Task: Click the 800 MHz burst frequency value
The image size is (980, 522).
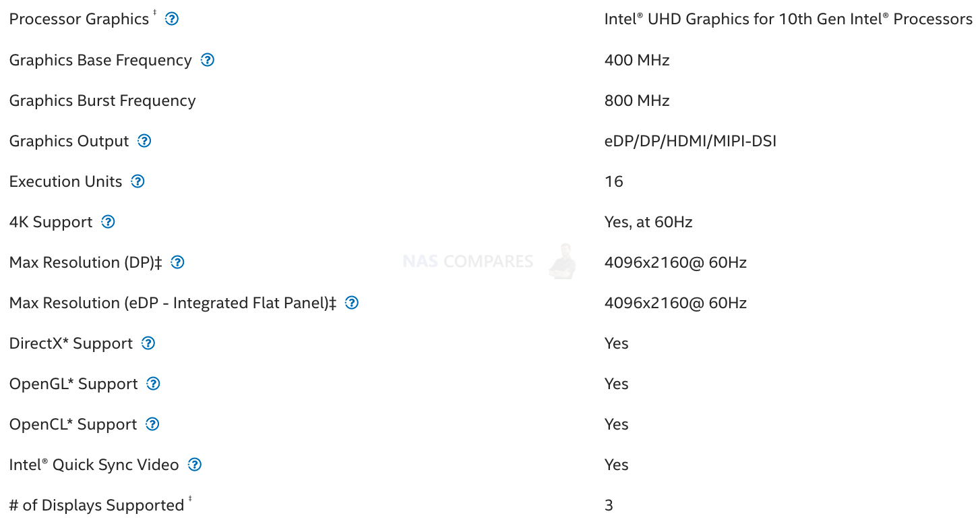Action: (x=637, y=100)
